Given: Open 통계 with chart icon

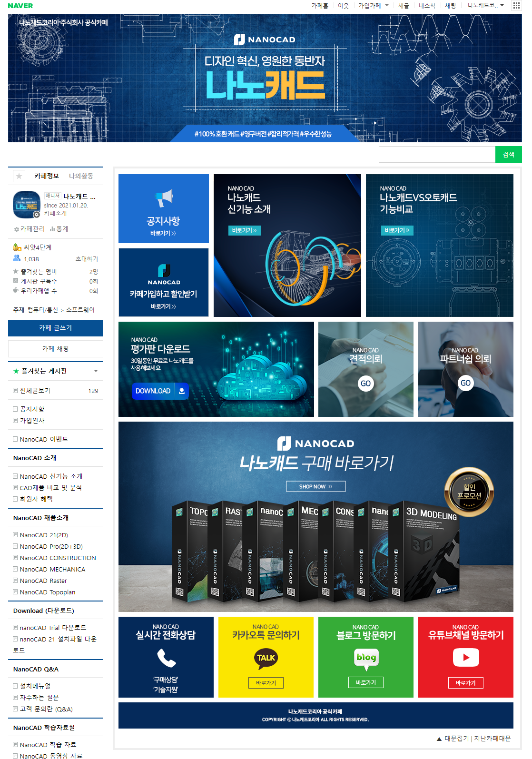Looking at the screenshot, I should [x=59, y=229].
